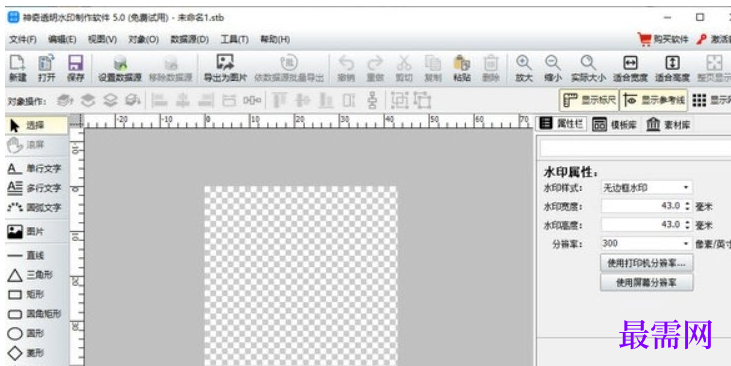Choose the 多行文字 text tool

click(34, 188)
